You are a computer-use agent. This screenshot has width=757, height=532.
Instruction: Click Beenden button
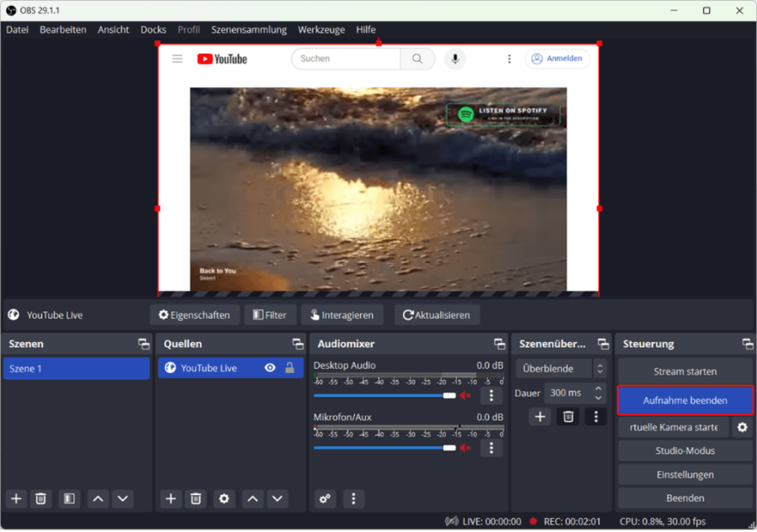point(685,498)
